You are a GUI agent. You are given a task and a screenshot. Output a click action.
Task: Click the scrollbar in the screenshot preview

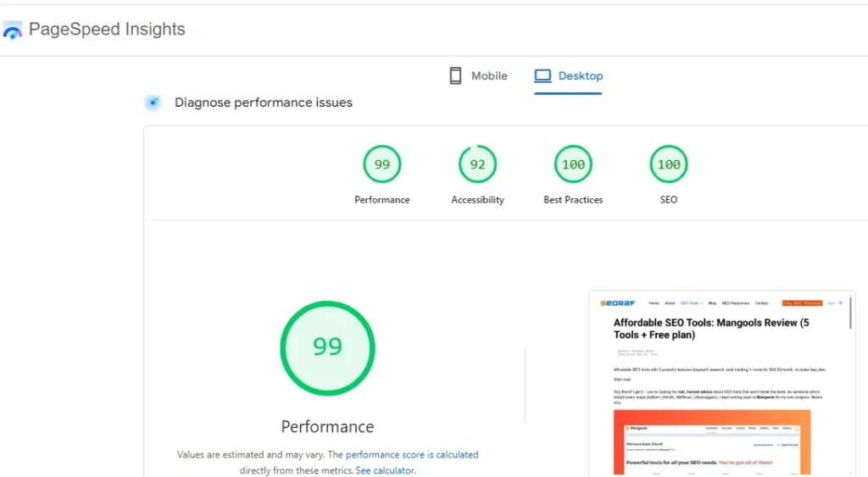850,313
